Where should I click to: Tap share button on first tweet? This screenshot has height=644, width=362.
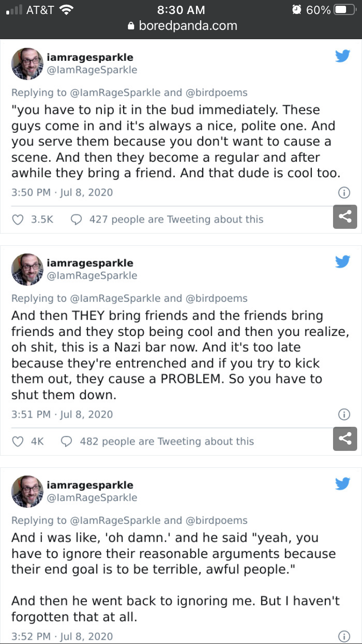(345, 216)
